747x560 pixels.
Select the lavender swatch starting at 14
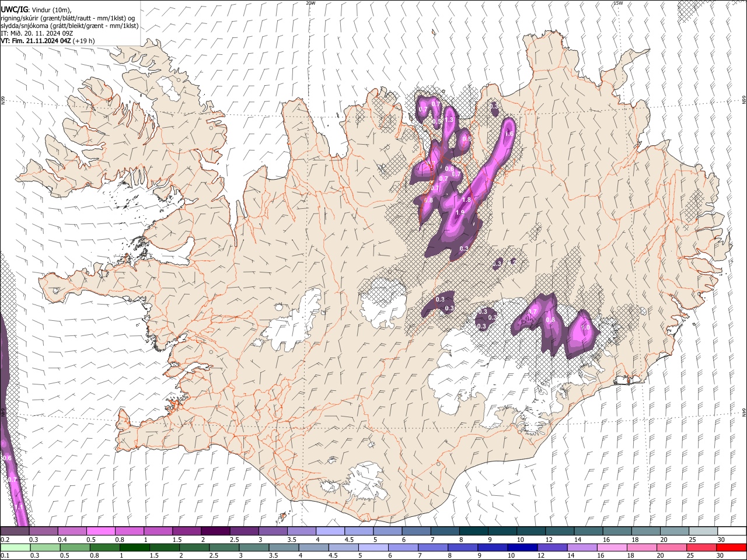coord(581,547)
